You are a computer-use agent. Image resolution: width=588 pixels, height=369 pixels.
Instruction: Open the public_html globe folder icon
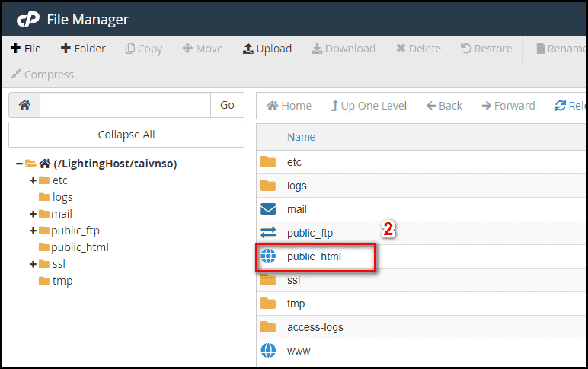pos(268,256)
